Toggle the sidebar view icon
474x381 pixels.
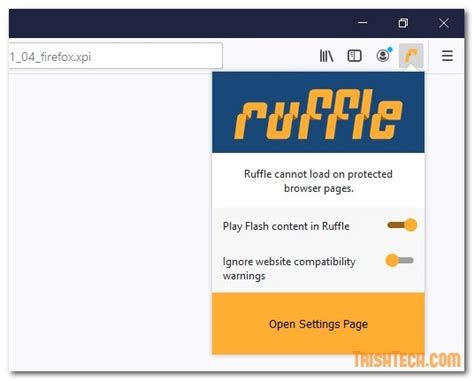click(x=354, y=56)
